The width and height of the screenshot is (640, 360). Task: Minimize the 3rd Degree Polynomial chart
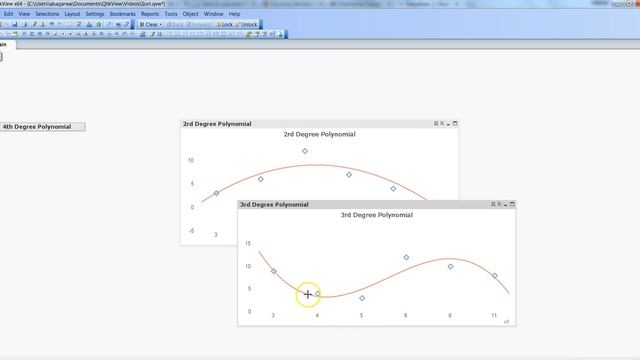pos(506,204)
